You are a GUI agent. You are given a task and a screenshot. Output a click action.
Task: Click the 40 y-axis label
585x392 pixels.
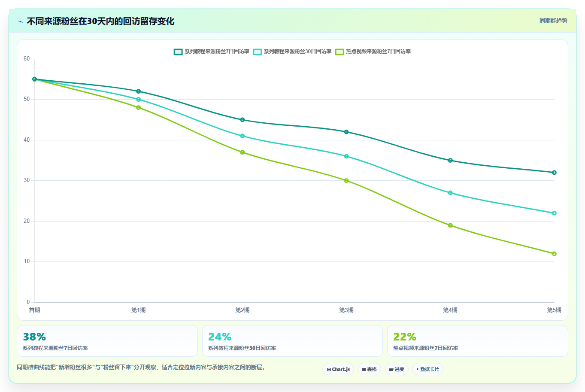27,140
